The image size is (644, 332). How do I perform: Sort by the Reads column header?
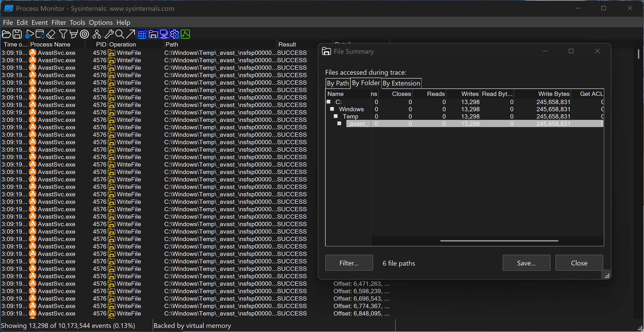click(x=429, y=94)
